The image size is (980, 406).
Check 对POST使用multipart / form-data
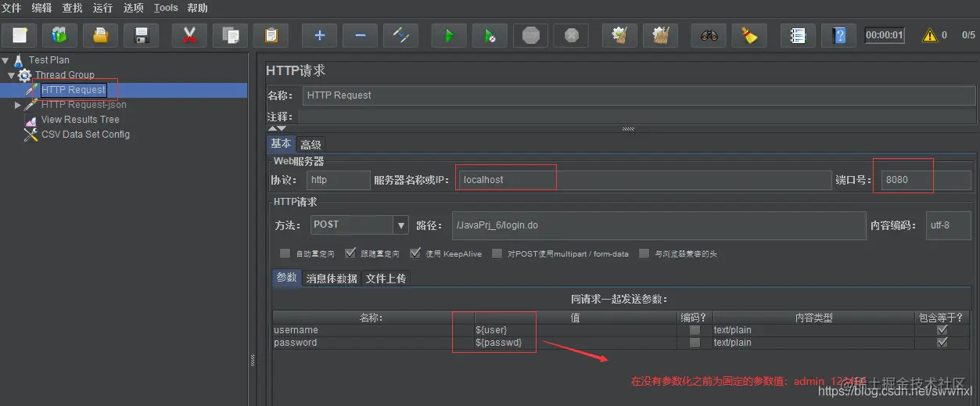click(x=497, y=253)
